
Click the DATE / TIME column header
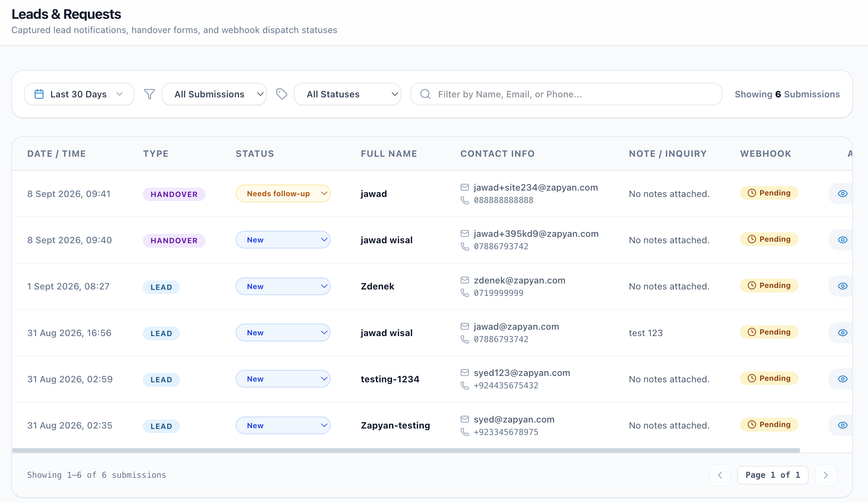57,154
